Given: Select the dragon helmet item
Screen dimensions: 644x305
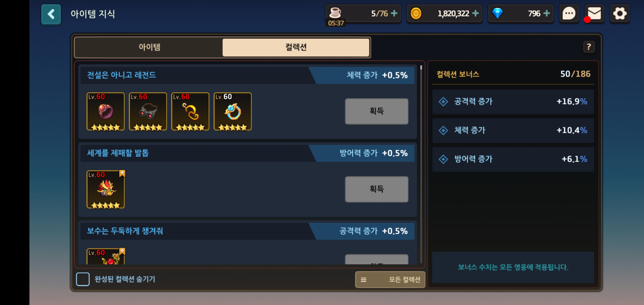Looking at the screenshot, I should click(105, 190).
